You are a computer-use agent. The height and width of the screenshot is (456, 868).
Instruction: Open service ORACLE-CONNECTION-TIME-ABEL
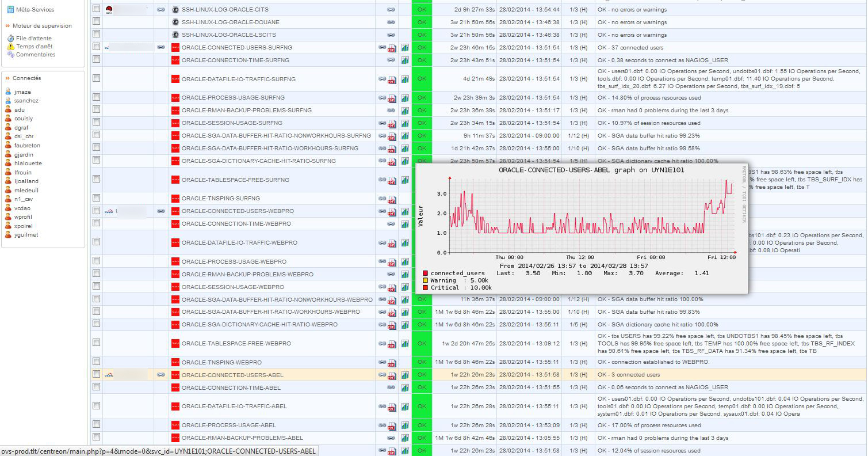pyautogui.click(x=231, y=388)
